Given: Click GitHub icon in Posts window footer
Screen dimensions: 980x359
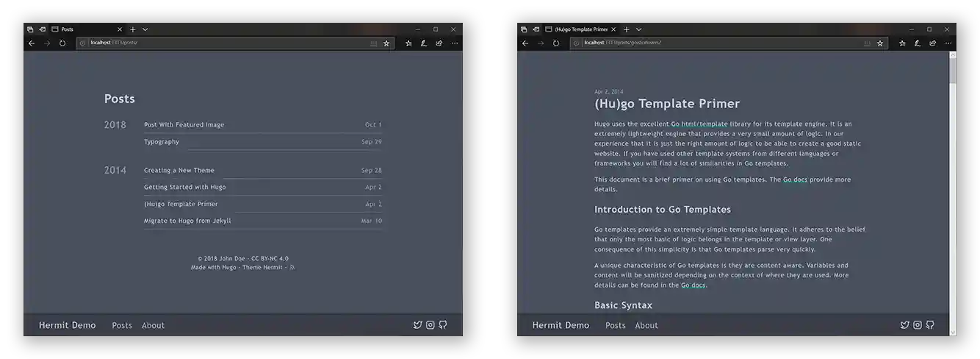Looking at the screenshot, I should pyautogui.click(x=443, y=324).
